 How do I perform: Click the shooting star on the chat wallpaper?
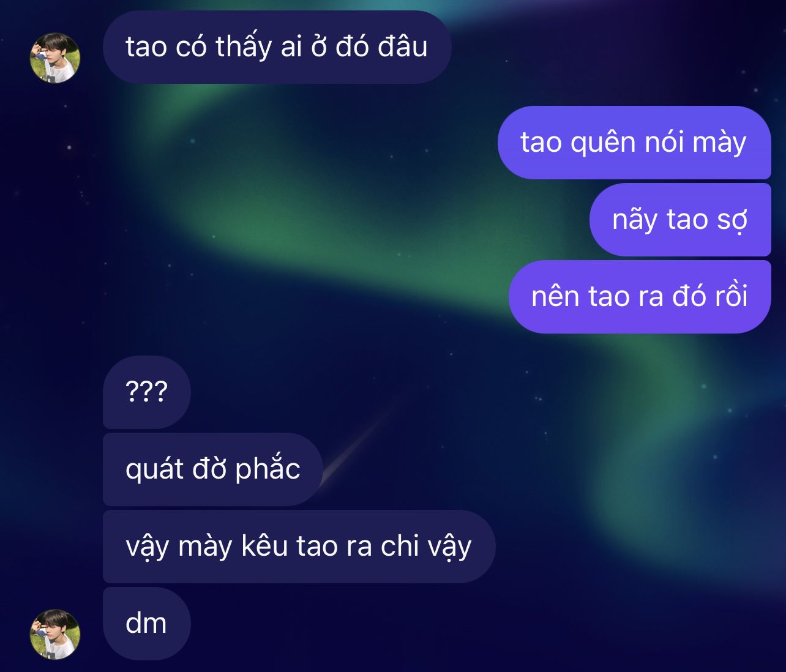[x=358, y=441]
